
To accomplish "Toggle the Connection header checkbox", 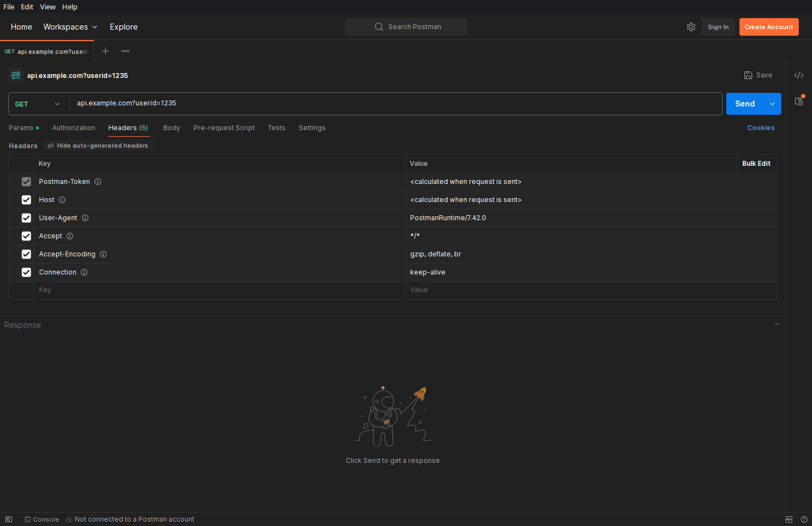I will point(26,272).
